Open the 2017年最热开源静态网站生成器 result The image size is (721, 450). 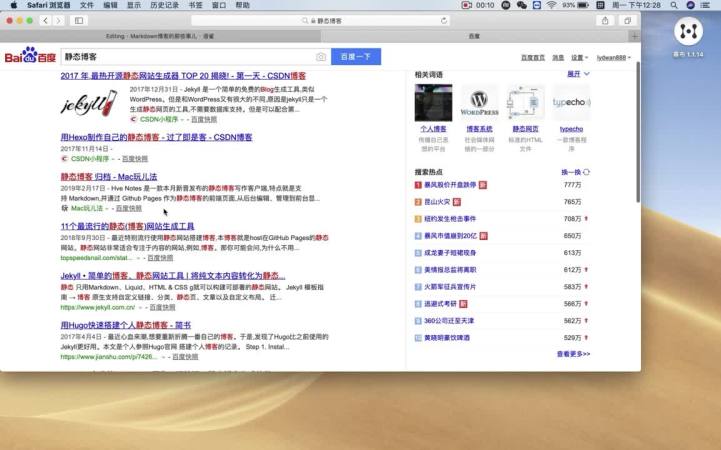click(x=183, y=76)
